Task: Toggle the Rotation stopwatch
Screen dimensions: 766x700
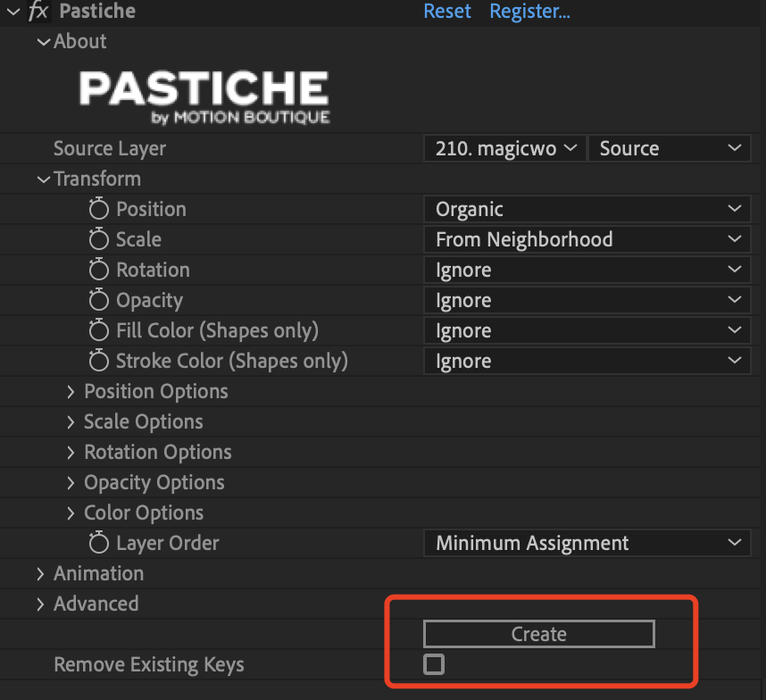Action: pos(98,271)
